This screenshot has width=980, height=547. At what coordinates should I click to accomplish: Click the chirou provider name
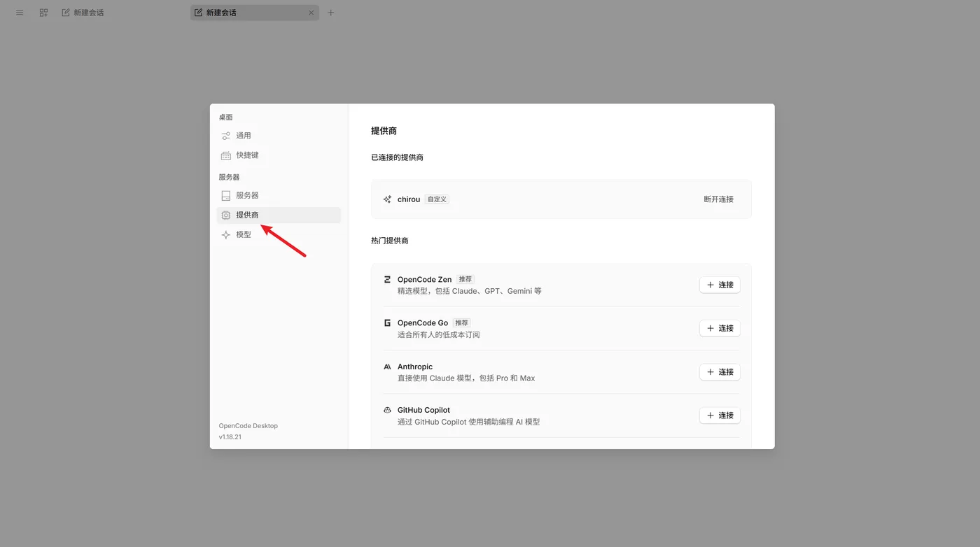(409, 199)
